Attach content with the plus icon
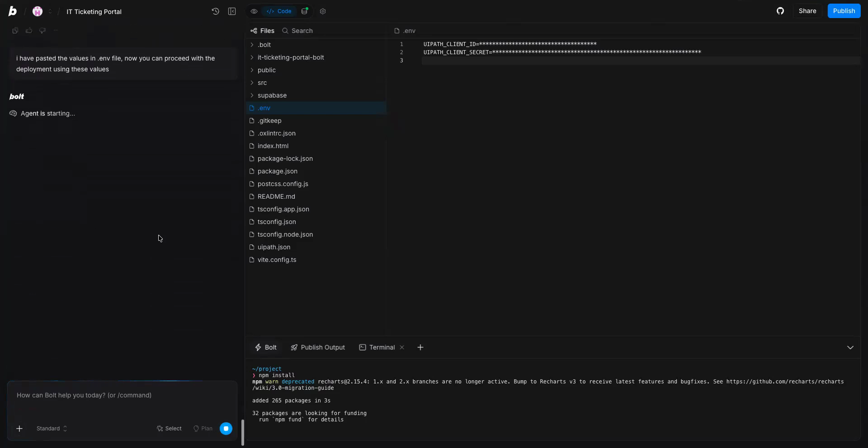Viewport: 868px width, 448px height. click(x=19, y=429)
